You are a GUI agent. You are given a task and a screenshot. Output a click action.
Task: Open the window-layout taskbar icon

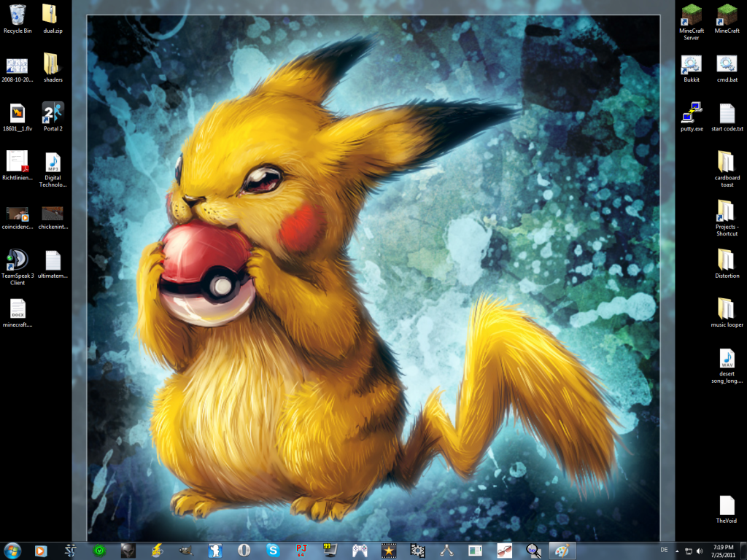coord(476,551)
